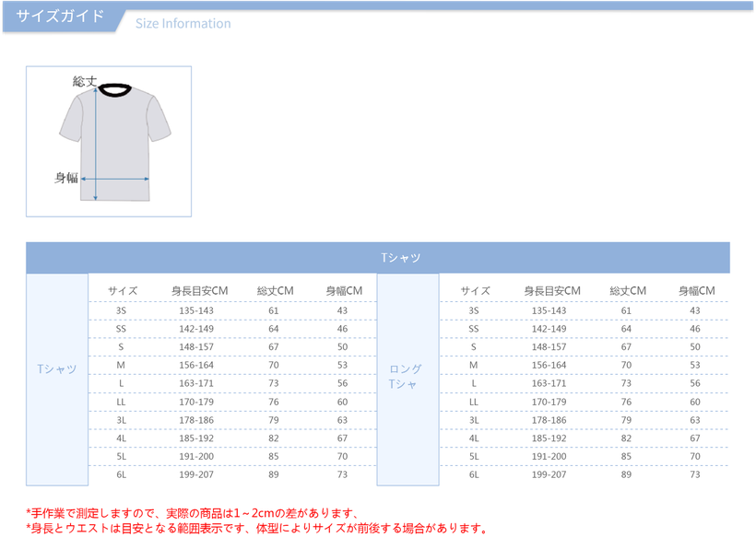Click the red note starting with 身長とウエスト

[x=257, y=529]
